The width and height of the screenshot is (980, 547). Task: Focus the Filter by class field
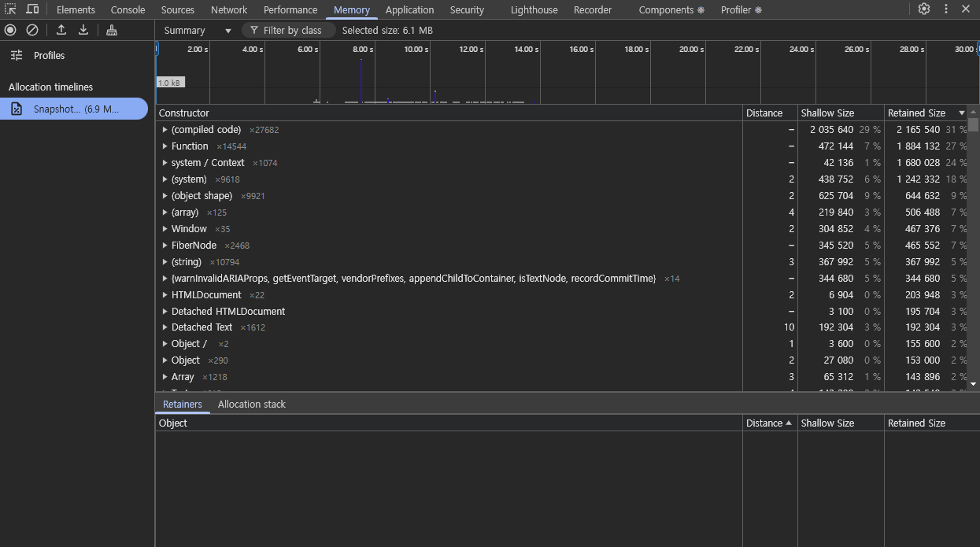coord(288,31)
